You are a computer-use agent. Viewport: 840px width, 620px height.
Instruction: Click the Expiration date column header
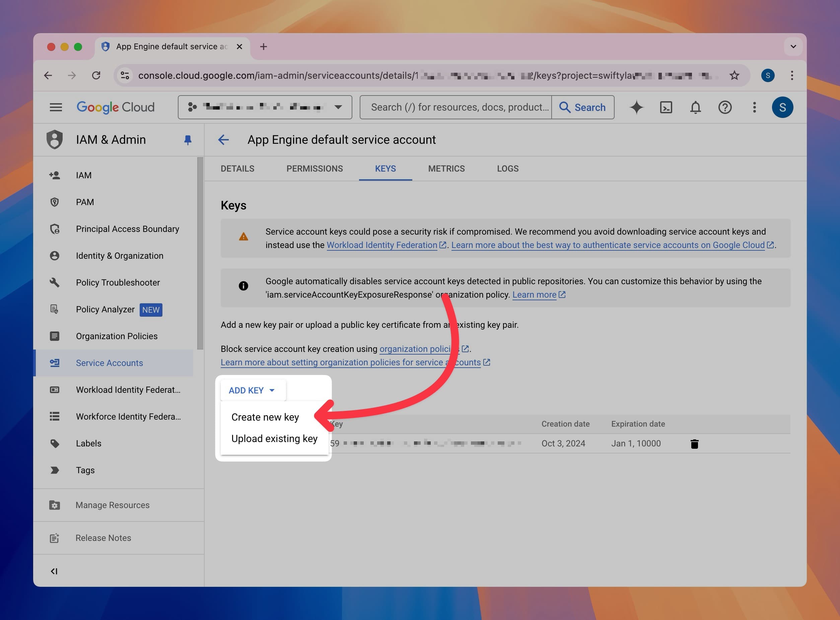tap(638, 424)
